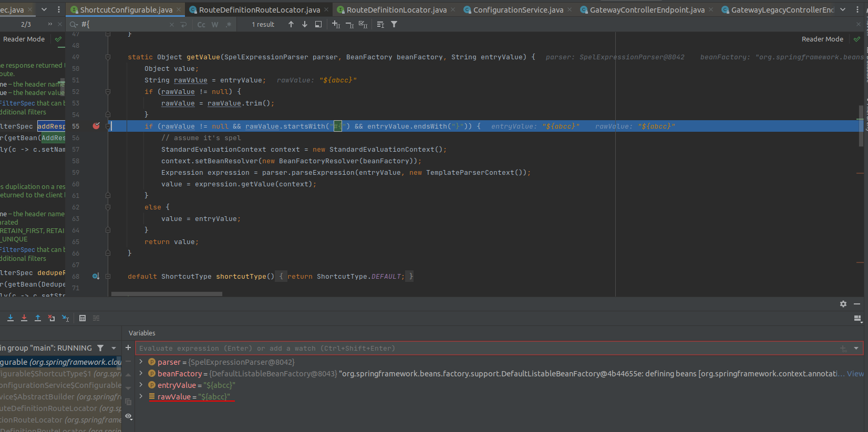
Task: Expand parser variable node
Action: pyautogui.click(x=141, y=362)
